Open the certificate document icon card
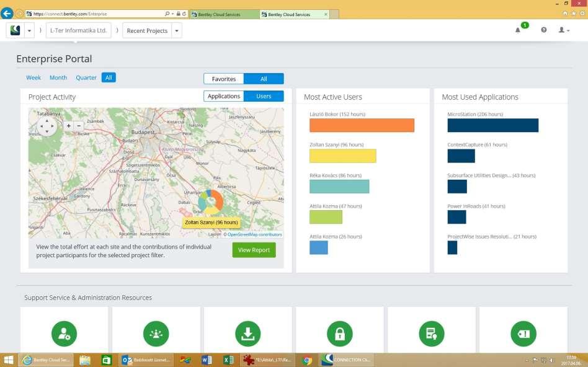 click(x=432, y=334)
